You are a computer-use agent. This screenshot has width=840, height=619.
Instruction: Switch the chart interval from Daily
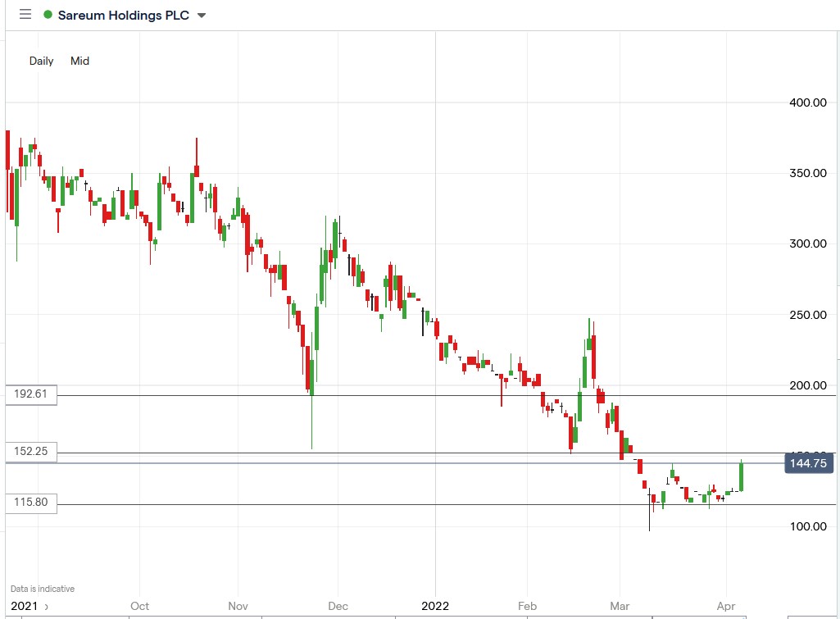41,61
